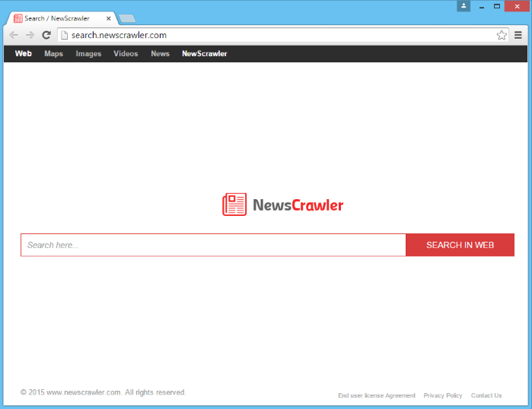Open the Privacy Policy link
Viewport: 532px width, 409px height.
coord(443,395)
